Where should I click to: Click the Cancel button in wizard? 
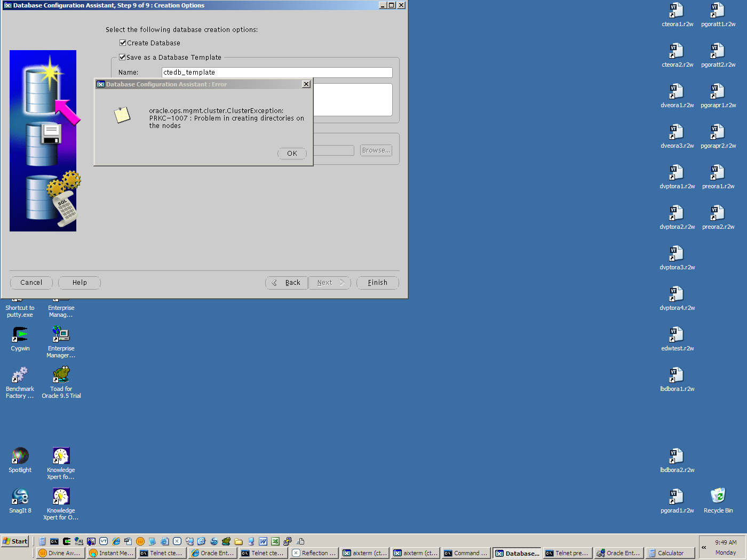point(31,283)
